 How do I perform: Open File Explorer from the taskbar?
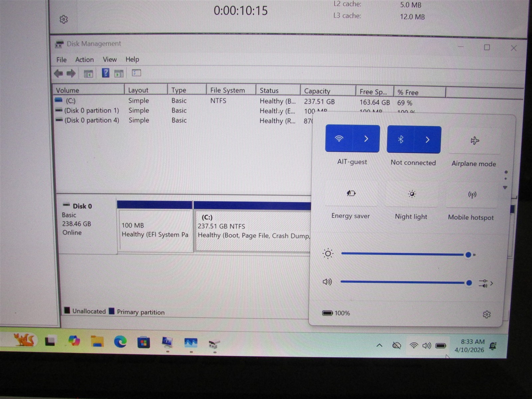pyautogui.click(x=97, y=341)
